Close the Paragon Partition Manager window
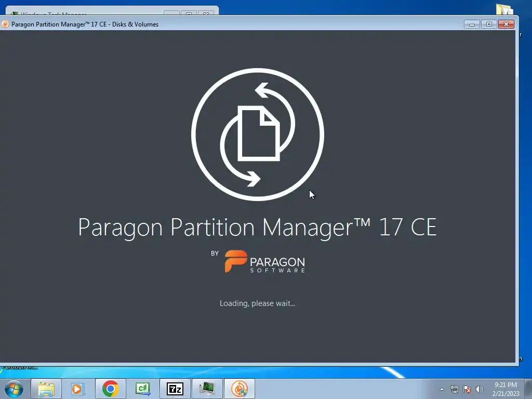 (x=506, y=24)
